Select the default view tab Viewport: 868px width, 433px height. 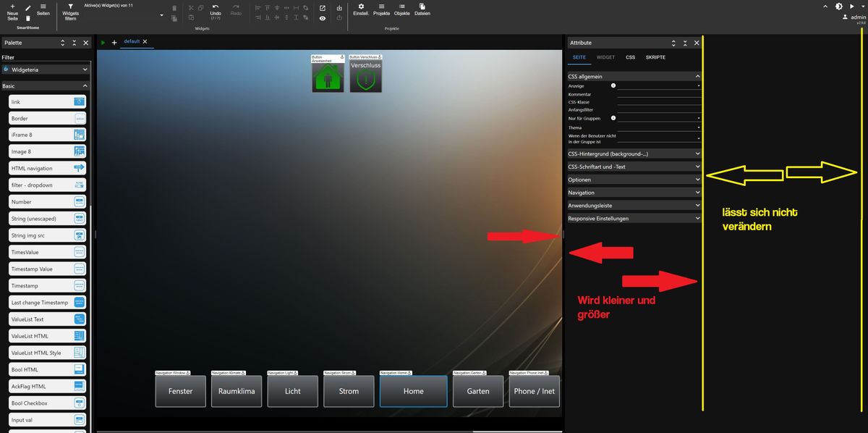(x=132, y=41)
